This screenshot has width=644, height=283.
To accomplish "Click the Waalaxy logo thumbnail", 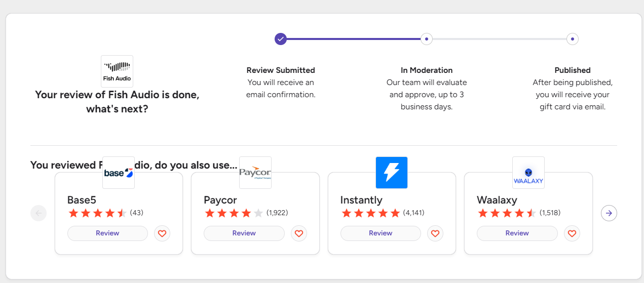I will click(x=528, y=173).
